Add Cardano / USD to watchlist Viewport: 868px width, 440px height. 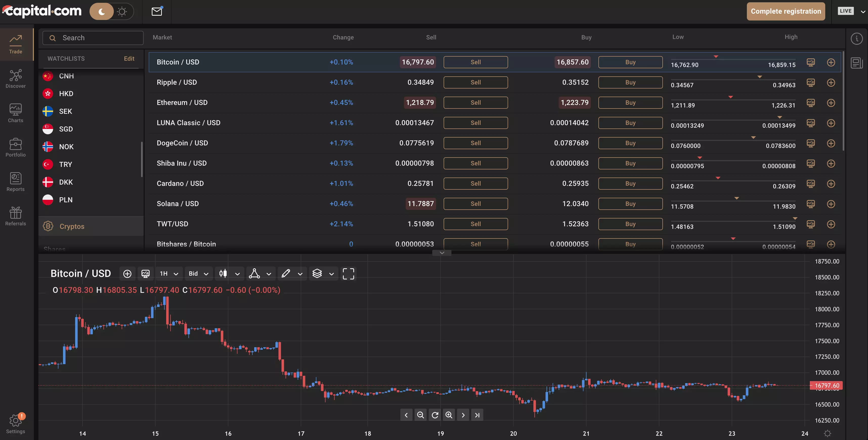coord(831,184)
